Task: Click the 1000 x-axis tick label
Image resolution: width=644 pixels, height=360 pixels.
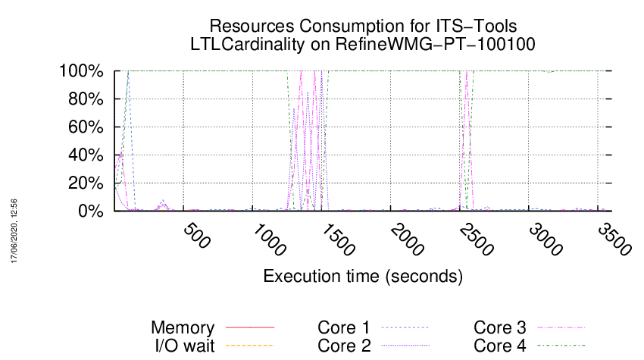Action: pos(269,239)
